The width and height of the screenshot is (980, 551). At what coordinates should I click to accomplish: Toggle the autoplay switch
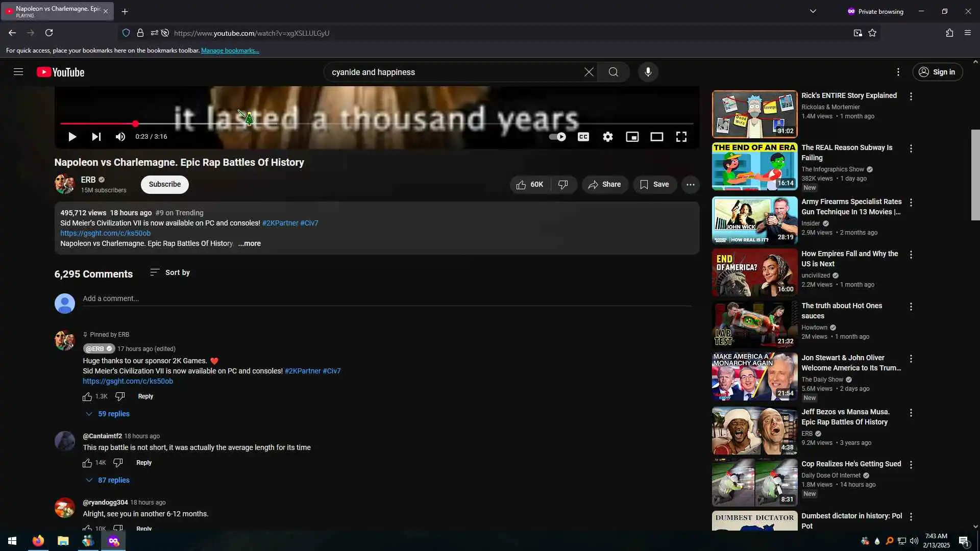click(x=557, y=137)
